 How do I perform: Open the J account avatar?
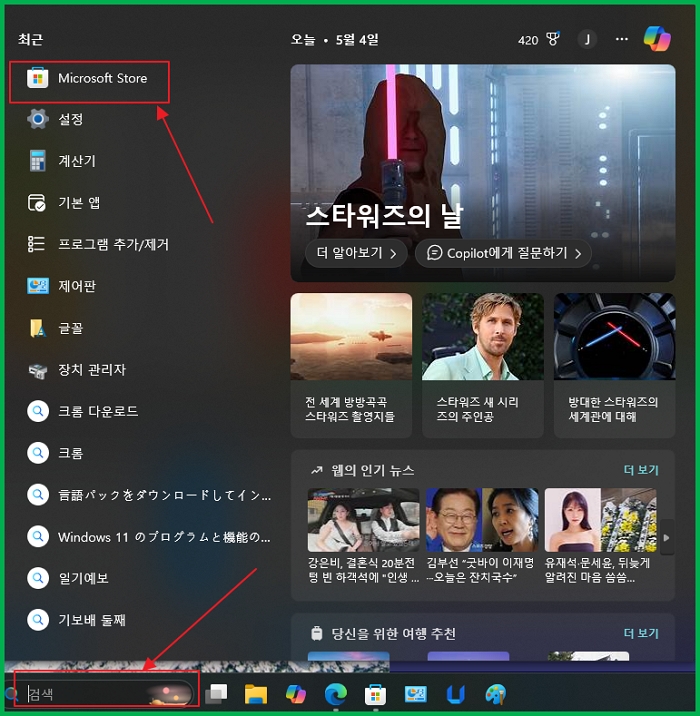pyautogui.click(x=587, y=40)
